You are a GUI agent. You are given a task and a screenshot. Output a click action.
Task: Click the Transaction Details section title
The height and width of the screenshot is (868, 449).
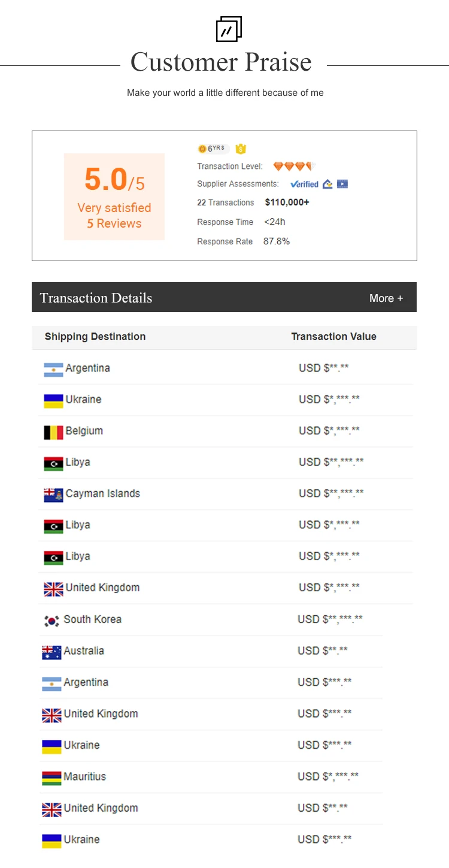pos(96,298)
